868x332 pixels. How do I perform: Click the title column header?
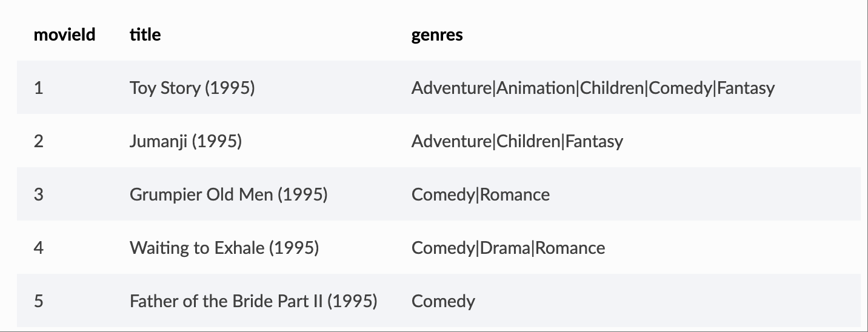pyautogui.click(x=145, y=35)
